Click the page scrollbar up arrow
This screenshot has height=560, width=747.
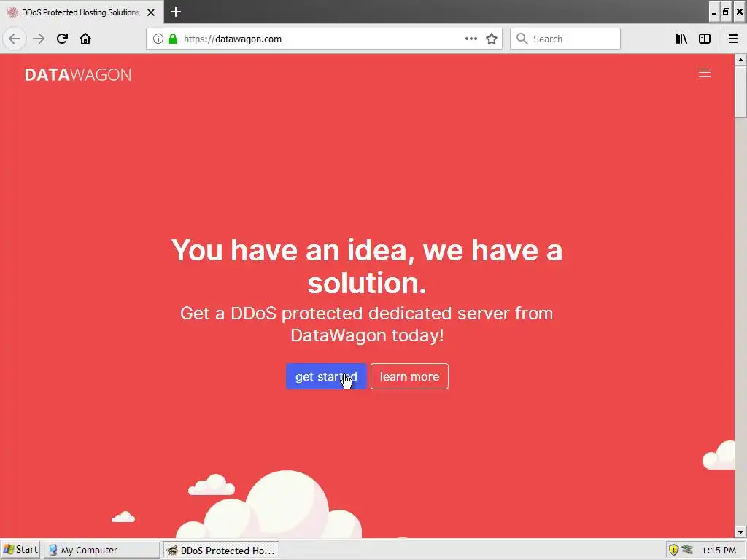coord(740,60)
